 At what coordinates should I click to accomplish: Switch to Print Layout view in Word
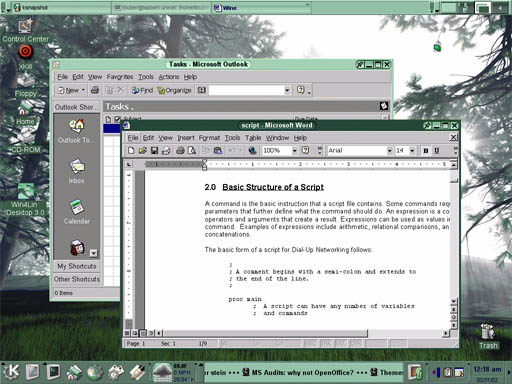(x=143, y=333)
